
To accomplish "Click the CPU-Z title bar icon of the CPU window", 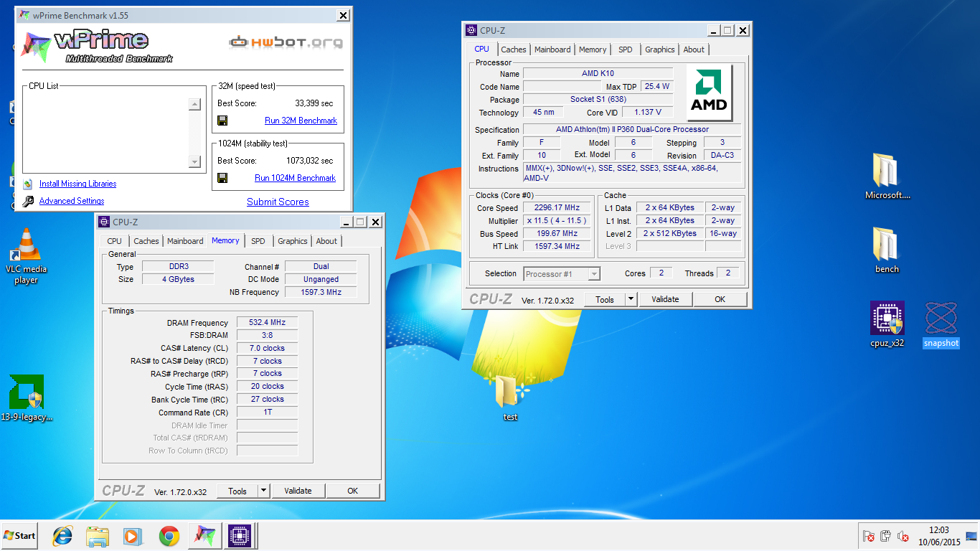I will [471, 30].
